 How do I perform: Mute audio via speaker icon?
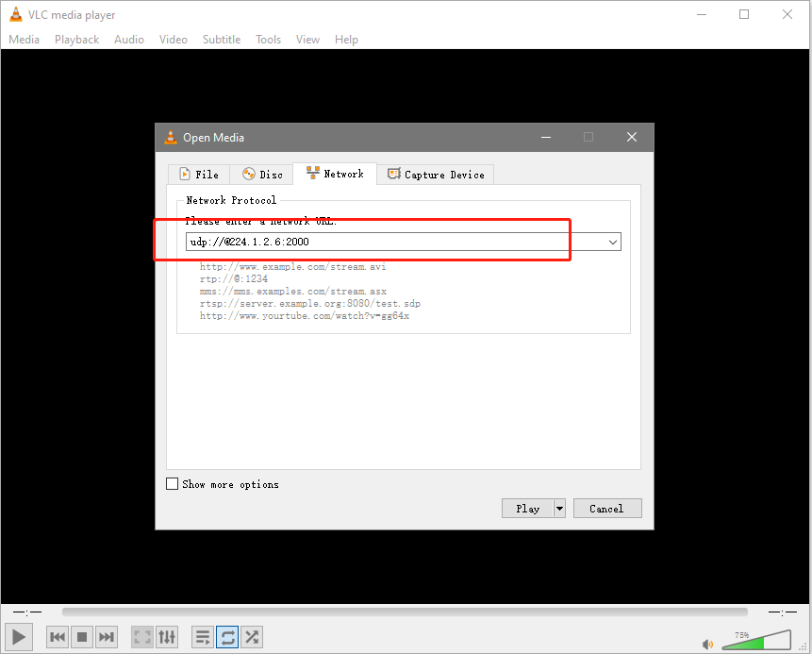707,645
